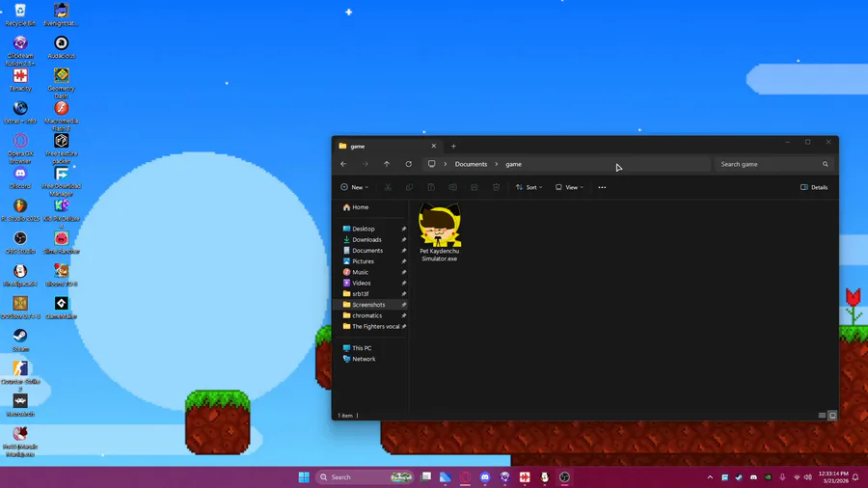Viewport: 868px width, 488px height.
Task: Switch to details list view layout
Action: tap(822, 416)
